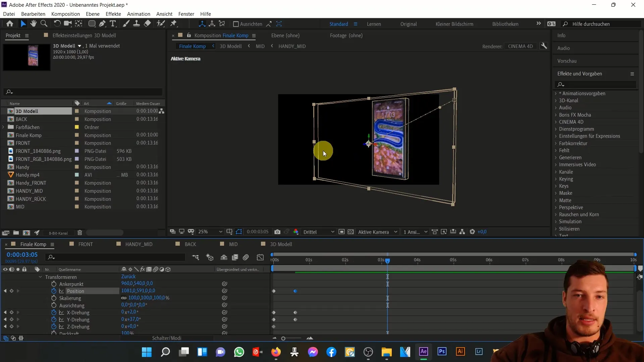
Task: Switch to Lernen workspace
Action: click(374, 24)
